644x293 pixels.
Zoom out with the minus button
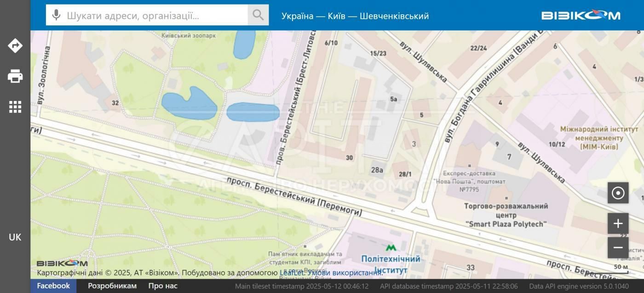tap(618, 248)
